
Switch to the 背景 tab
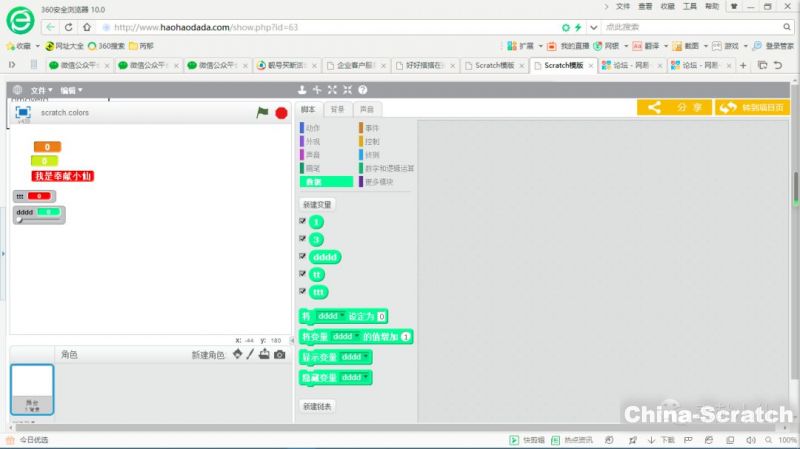[x=337, y=109]
